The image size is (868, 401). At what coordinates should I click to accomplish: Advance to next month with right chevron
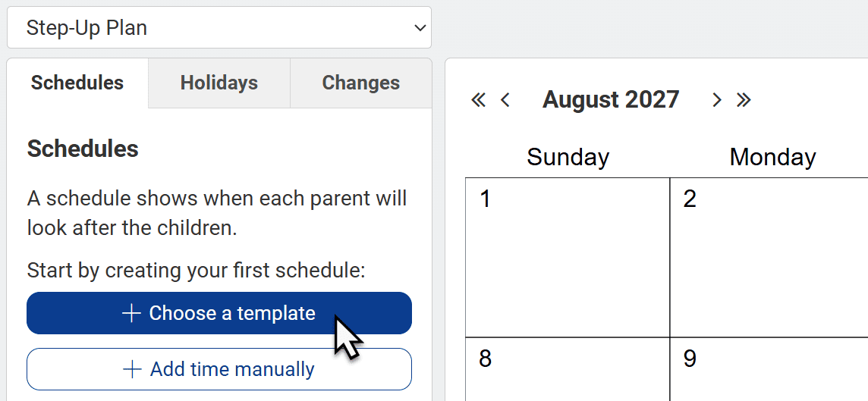pyautogui.click(x=717, y=100)
